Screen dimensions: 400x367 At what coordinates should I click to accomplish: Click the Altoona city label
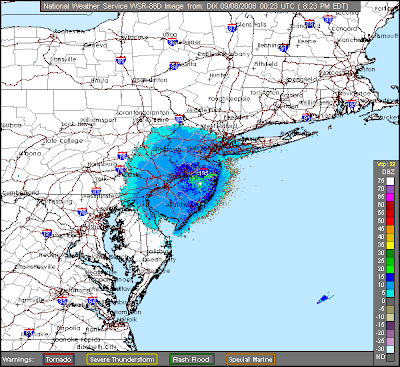tap(30, 154)
